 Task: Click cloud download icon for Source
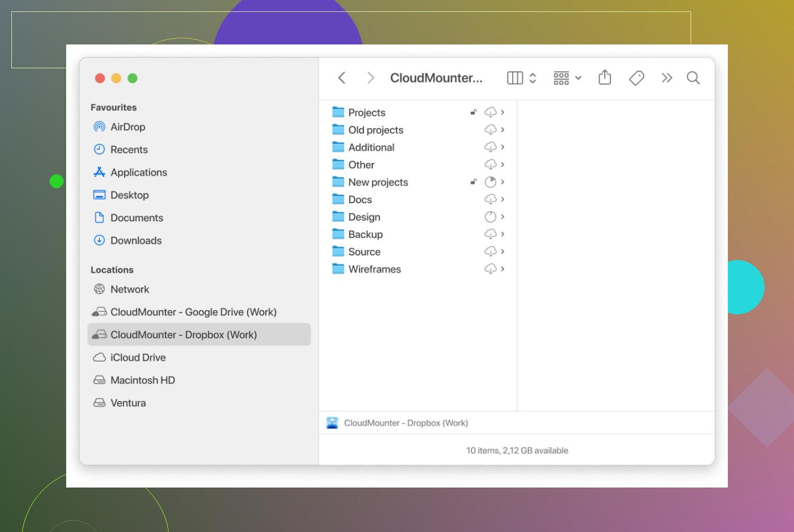click(491, 252)
